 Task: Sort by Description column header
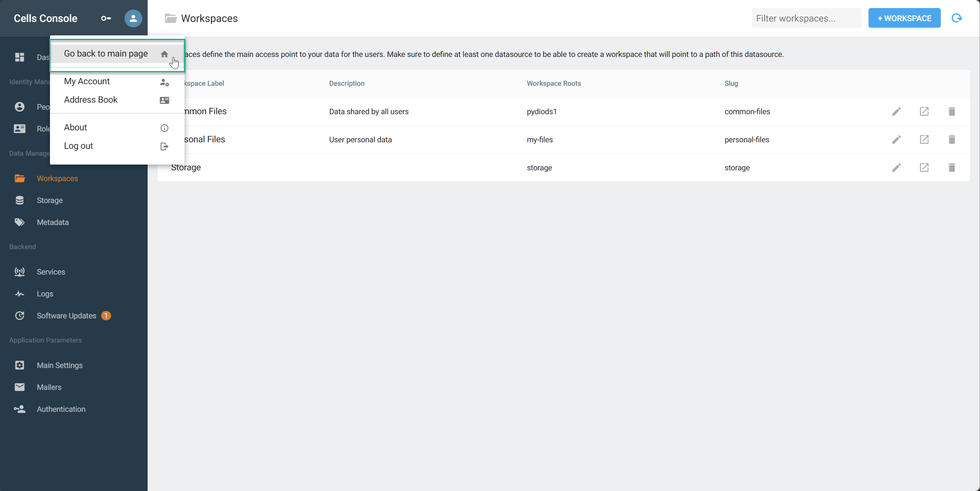click(347, 83)
